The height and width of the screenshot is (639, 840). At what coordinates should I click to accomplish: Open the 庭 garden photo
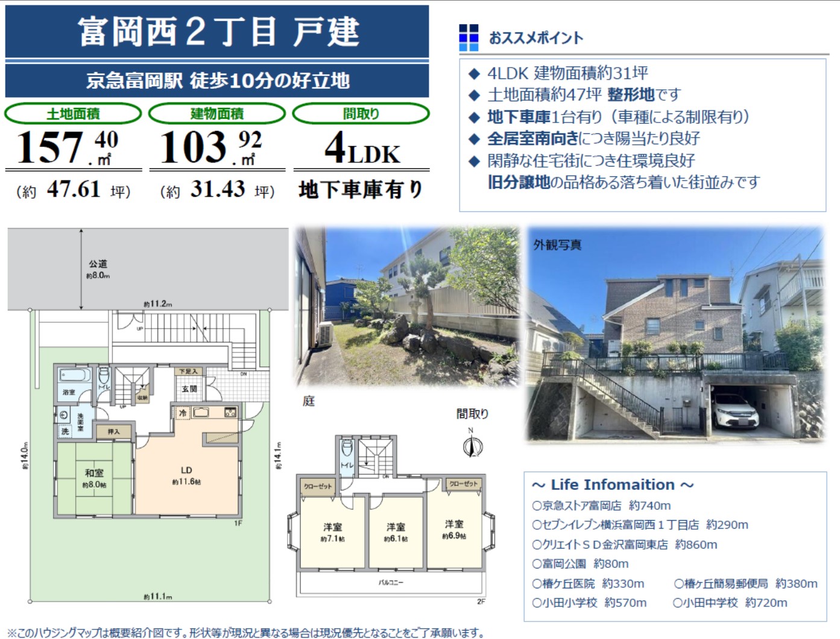[407, 305]
